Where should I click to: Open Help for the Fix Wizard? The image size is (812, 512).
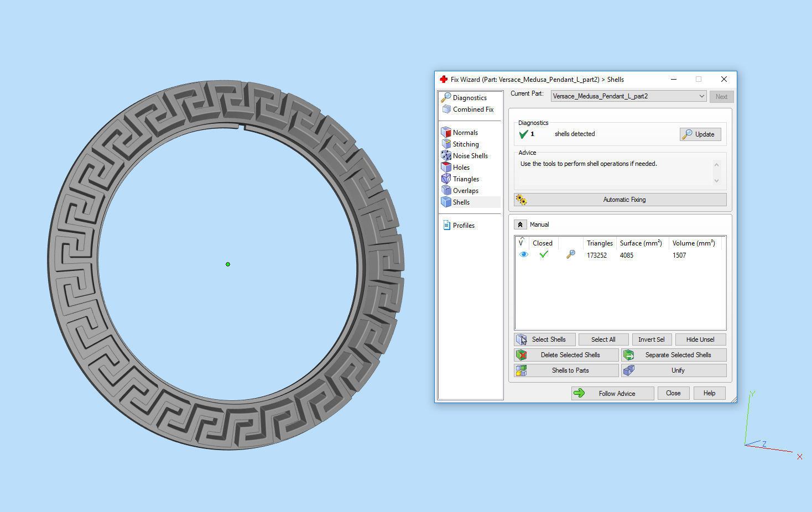tap(709, 393)
